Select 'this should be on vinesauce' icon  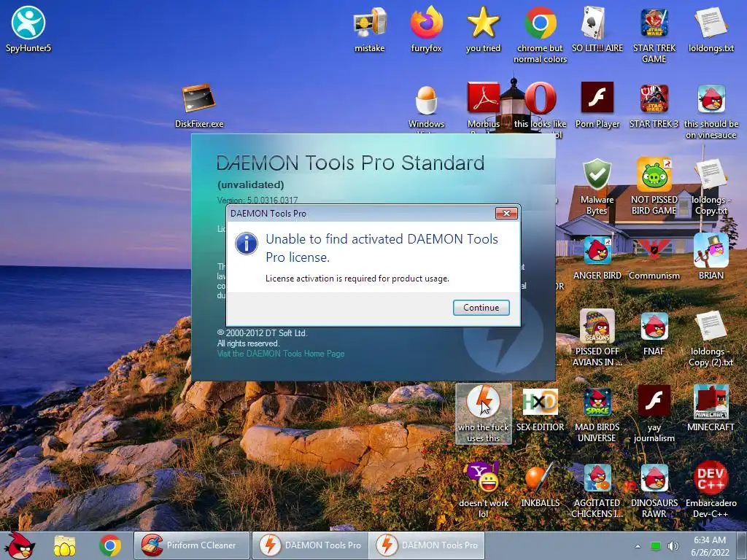tap(711, 111)
